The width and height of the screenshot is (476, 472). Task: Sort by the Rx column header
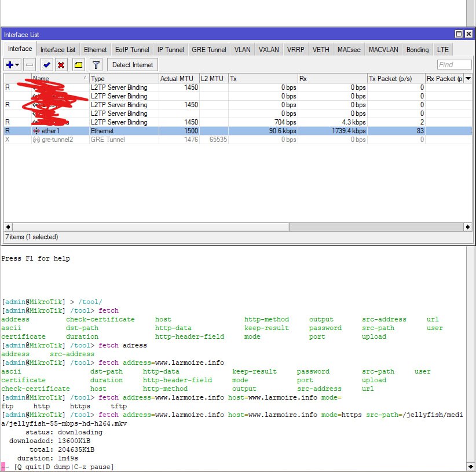point(332,79)
